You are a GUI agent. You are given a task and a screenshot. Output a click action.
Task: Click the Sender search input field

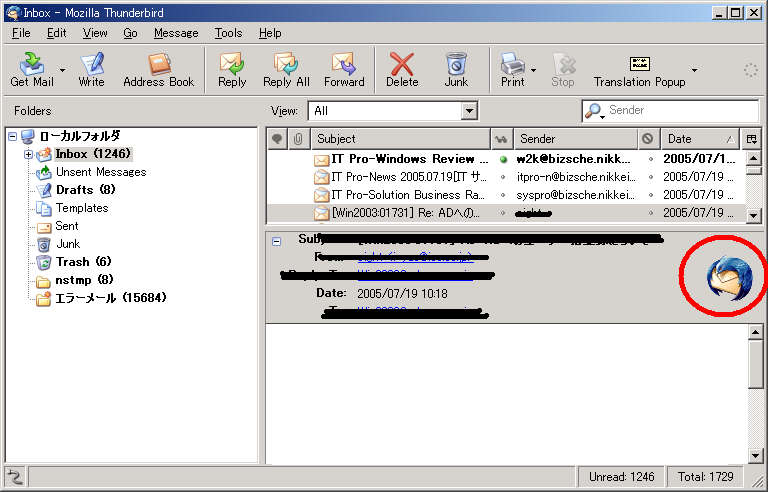coord(682,110)
